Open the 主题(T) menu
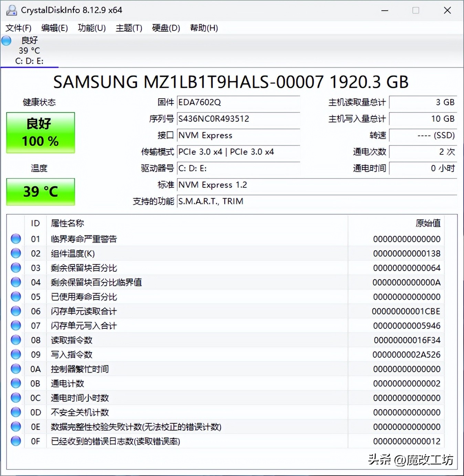 click(x=129, y=28)
